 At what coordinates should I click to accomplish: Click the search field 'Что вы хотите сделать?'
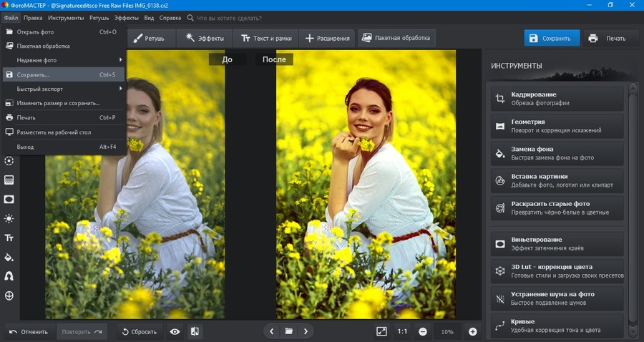pyautogui.click(x=229, y=18)
